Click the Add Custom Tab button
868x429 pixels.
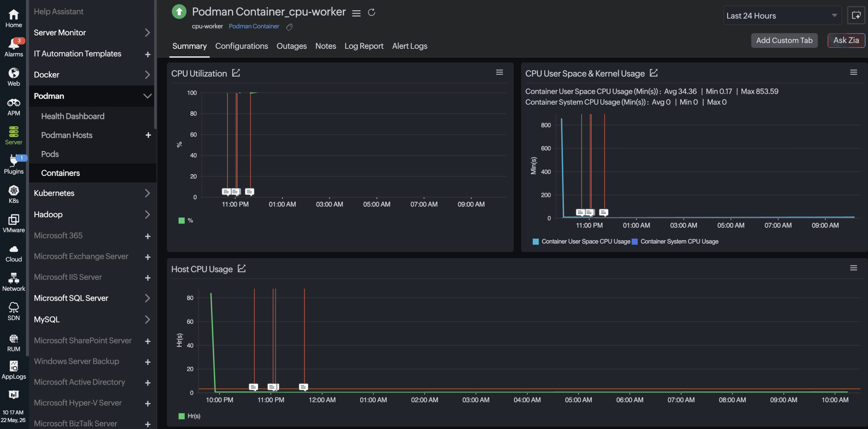pos(784,40)
